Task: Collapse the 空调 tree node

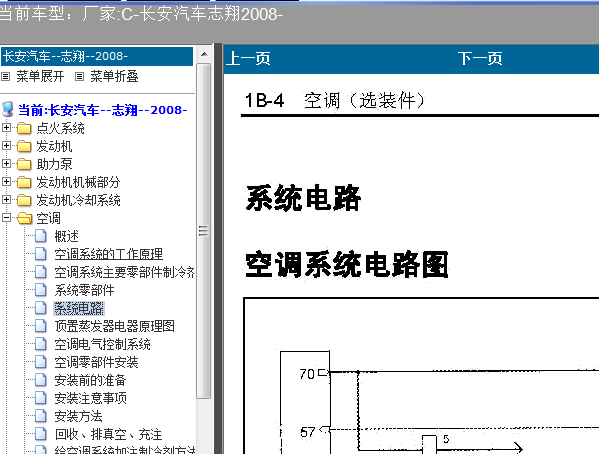Action: (6, 217)
